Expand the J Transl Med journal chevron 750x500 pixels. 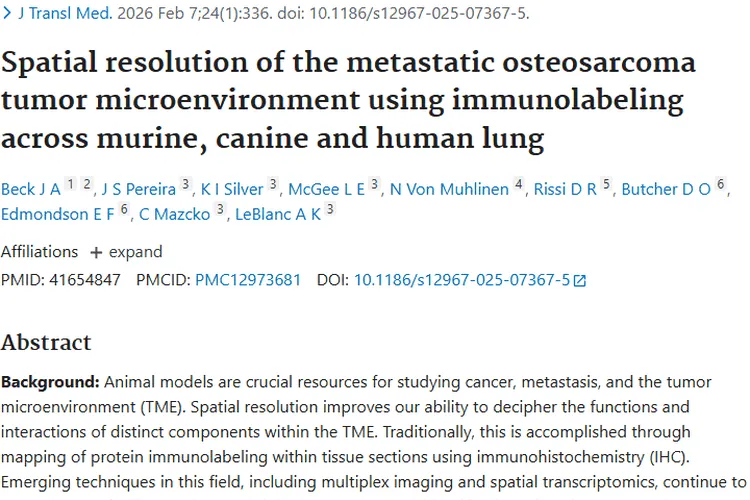point(7,14)
